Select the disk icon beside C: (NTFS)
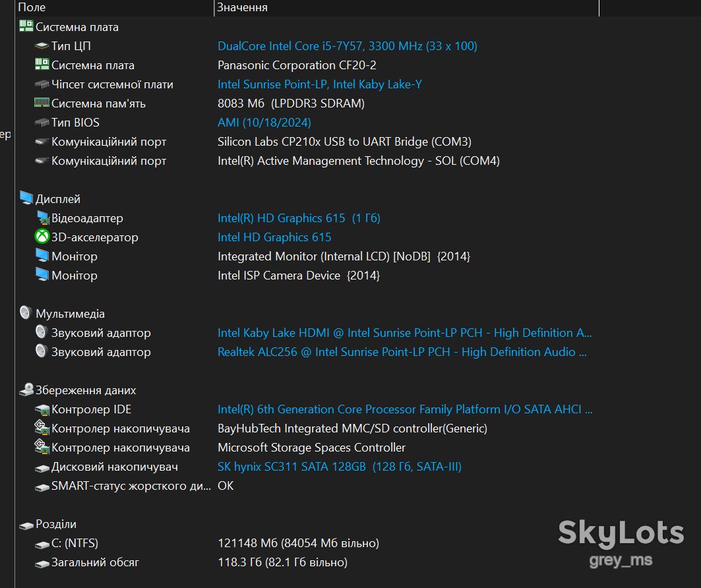This screenshot has width=701, height=588. pyautogui.click(x=42, y=544)
